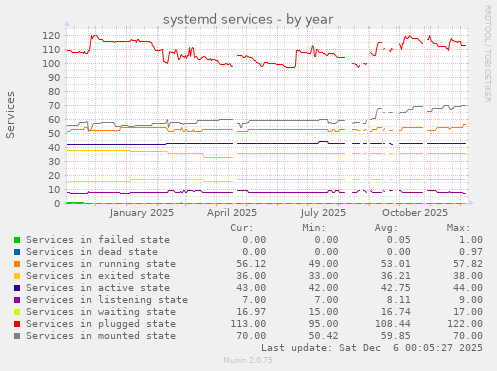Click the 'Min:' column header

(314, 228)
